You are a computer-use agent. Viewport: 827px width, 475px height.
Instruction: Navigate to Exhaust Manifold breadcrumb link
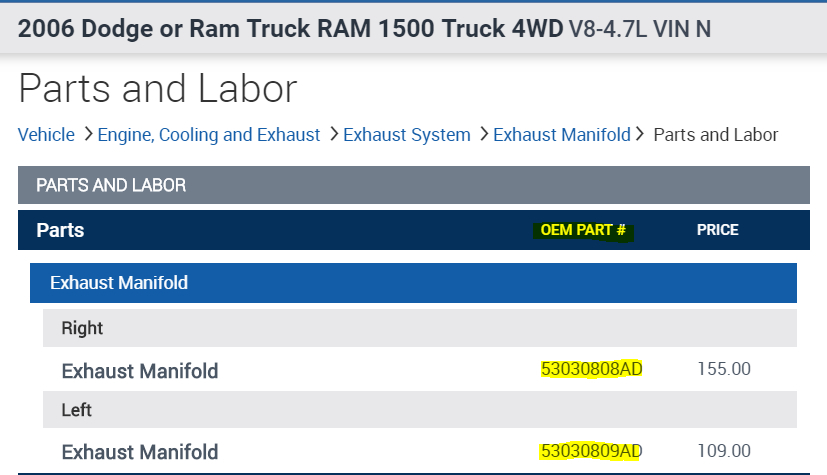point(561,135)
